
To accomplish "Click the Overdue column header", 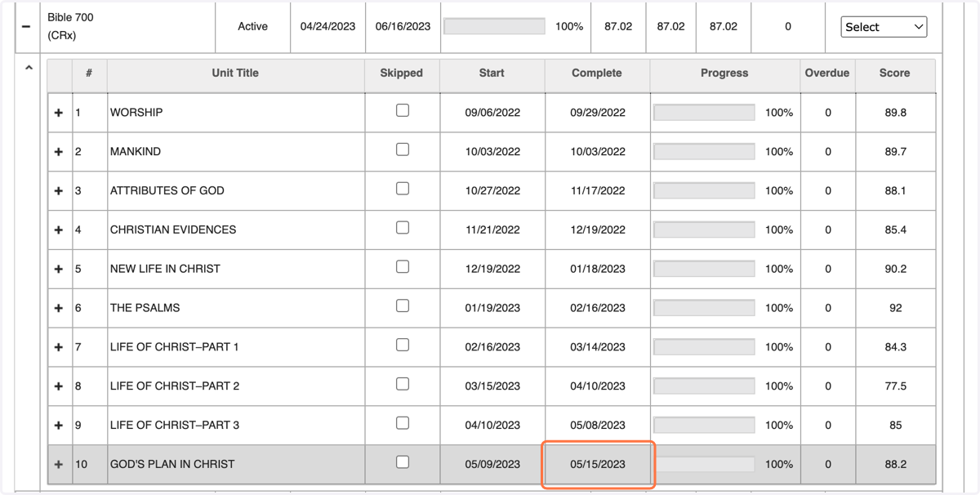I will [827, 74].
